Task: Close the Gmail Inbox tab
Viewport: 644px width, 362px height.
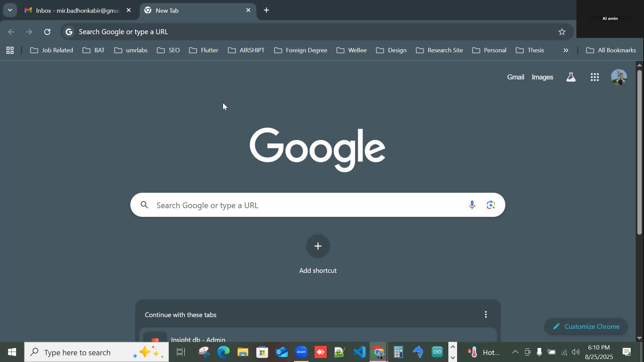Action: [x=129, y=10]
